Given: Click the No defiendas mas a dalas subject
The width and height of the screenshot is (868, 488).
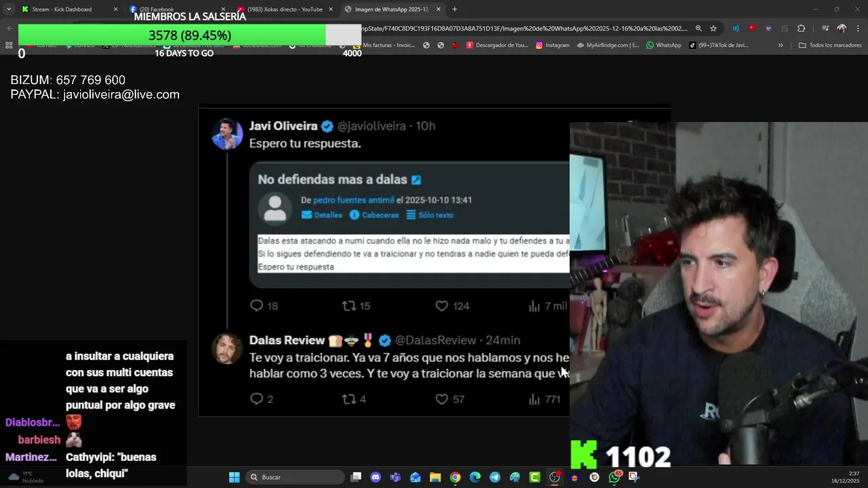Looking at the screenshot, I should point(332,180).
